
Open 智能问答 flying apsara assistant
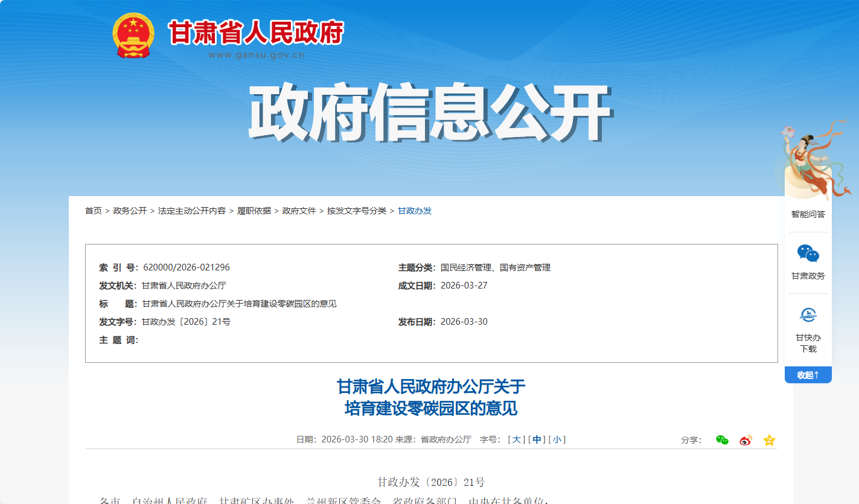click(x=808, y=175)
